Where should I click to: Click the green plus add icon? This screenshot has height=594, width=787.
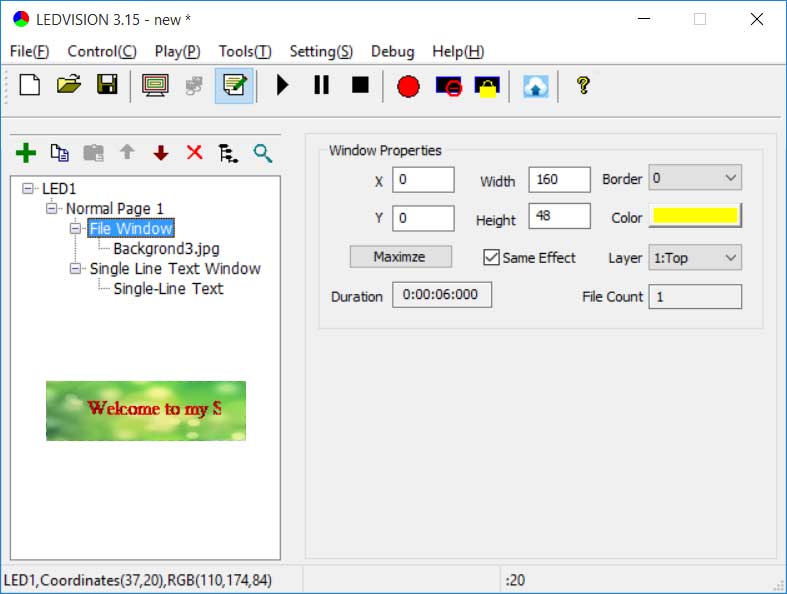click(27, 153)
